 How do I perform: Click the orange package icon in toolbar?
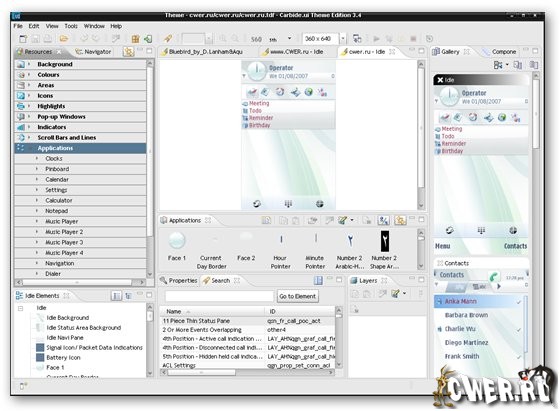tap(135, 39)
